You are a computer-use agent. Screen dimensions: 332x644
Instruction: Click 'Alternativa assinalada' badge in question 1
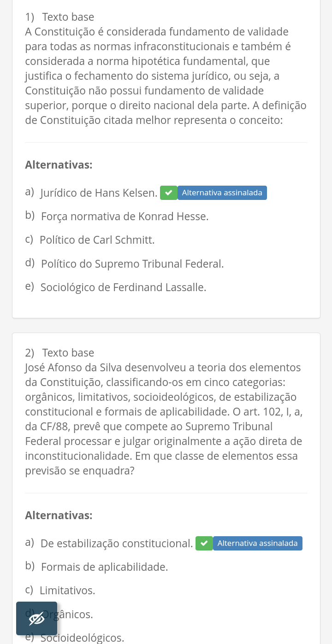(x=222, y=193)
